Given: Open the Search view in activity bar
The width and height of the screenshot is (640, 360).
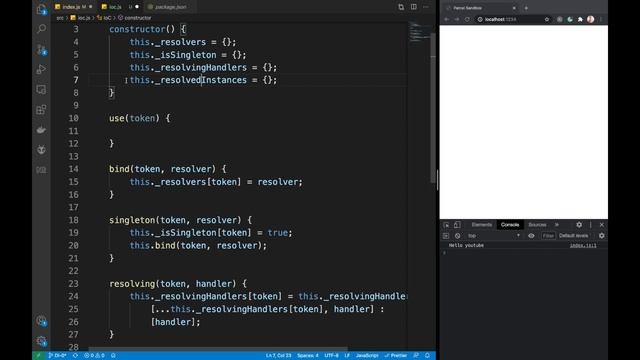Looking at the screenshot, I should pos(41,29).
